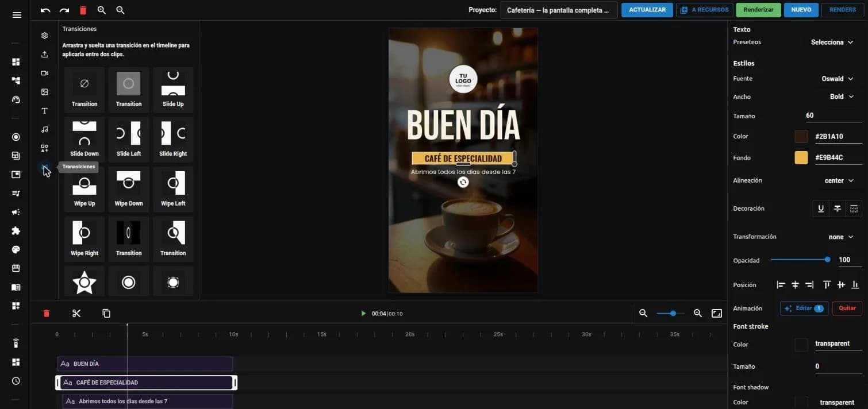Viewport: 868px width, 409px height.
Task: Open the upload tool
Action: pos(45,55)
